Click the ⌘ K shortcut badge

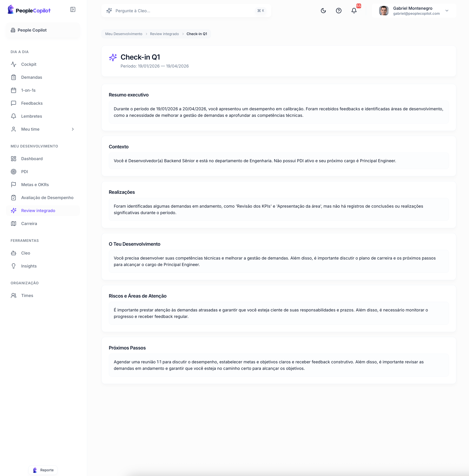[261, 11]
